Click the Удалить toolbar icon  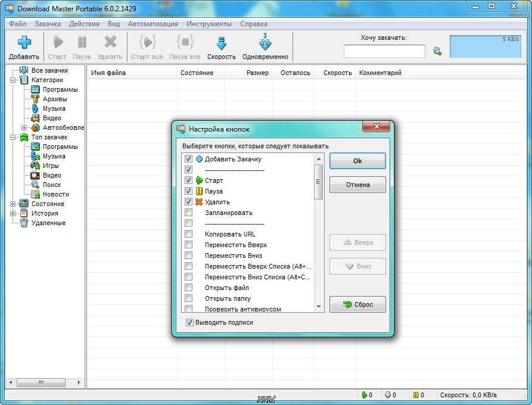pos(110,42)
